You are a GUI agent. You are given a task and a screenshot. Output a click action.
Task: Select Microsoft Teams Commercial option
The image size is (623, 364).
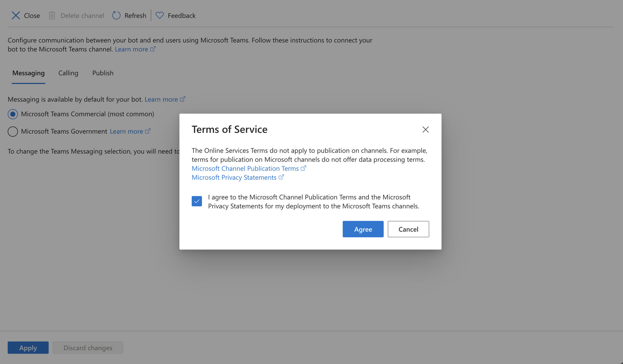tap(13, 114)
